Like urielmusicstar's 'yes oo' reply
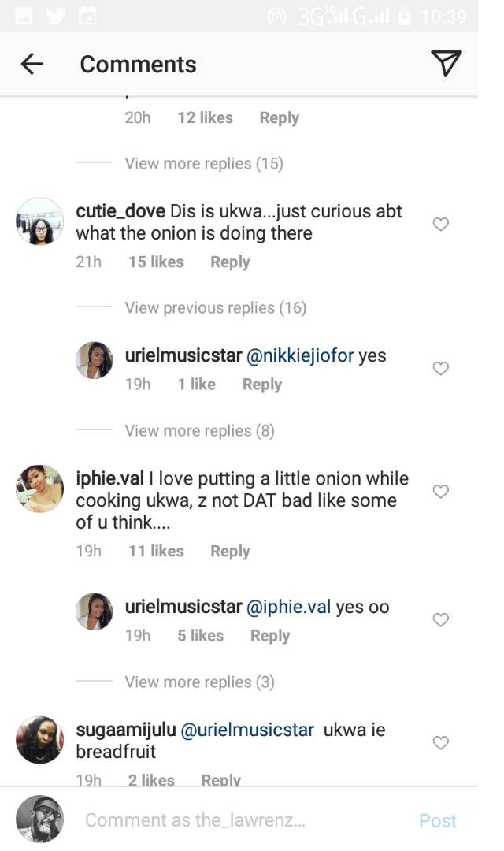Screen dimensions: 504x851 click(441, 620)
